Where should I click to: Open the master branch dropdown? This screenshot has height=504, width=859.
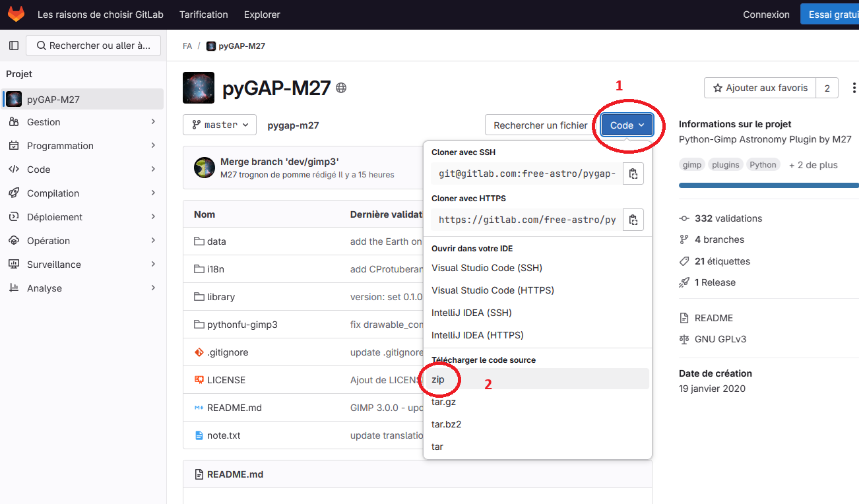pyautogui.click(x=220, y=125)
